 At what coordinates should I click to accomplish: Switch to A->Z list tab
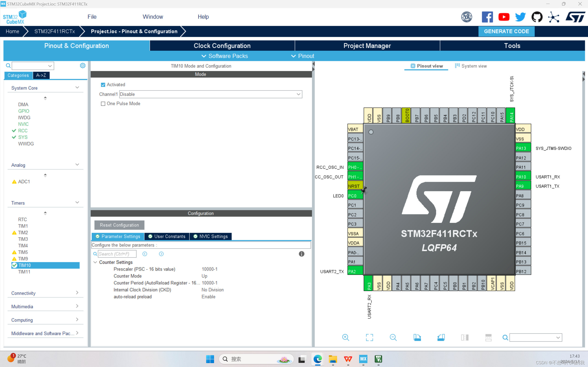pyautogui.click(x=41, y=75)
